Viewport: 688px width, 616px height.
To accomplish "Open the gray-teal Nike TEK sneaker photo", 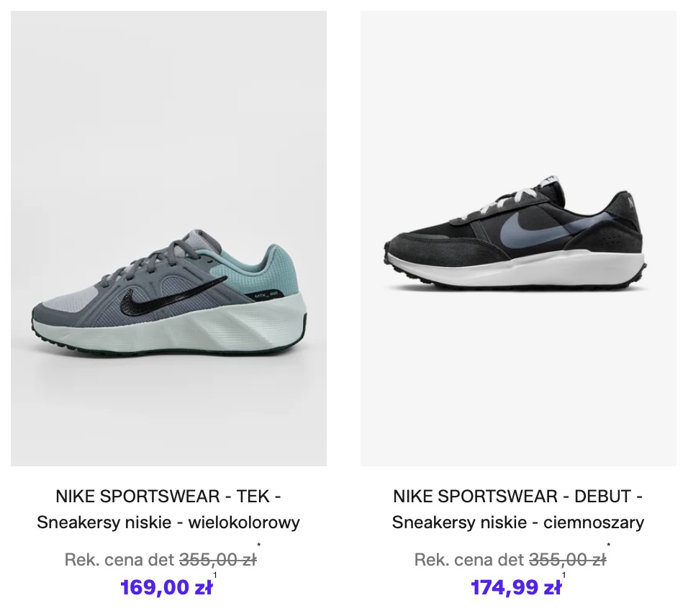I will click(168, 237).
